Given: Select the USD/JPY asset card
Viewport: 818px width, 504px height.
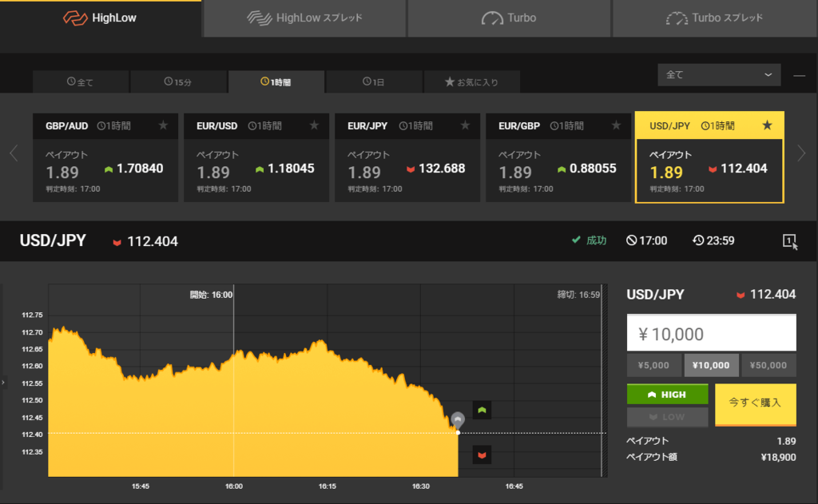Looking at the screenshot, I should point(709,157).
